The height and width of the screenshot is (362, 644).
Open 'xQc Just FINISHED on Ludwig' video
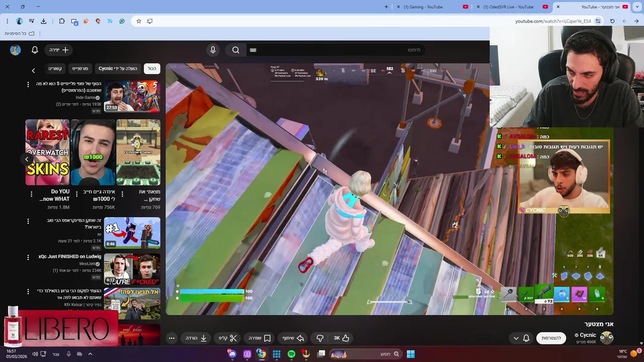[70, 256]
